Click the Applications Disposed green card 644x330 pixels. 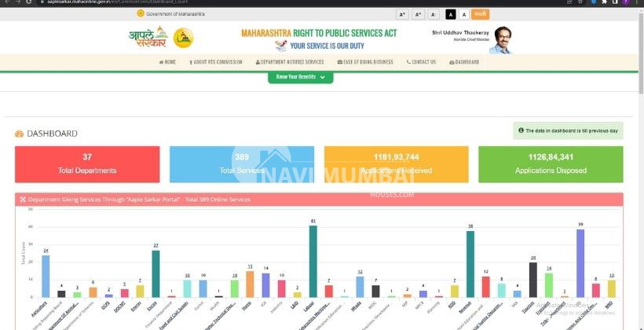click(550, 163)
